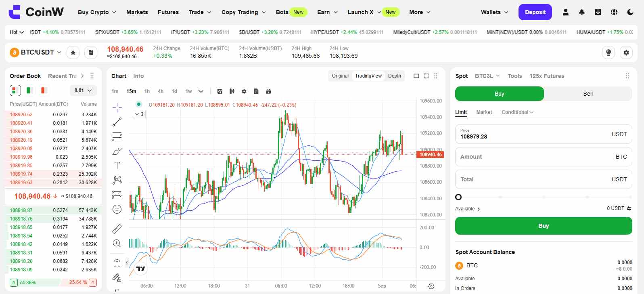Image resolution: width=644 pixels, height=294 pixels.
Task: Open the notifications bell icon
Action: point(581,12)
